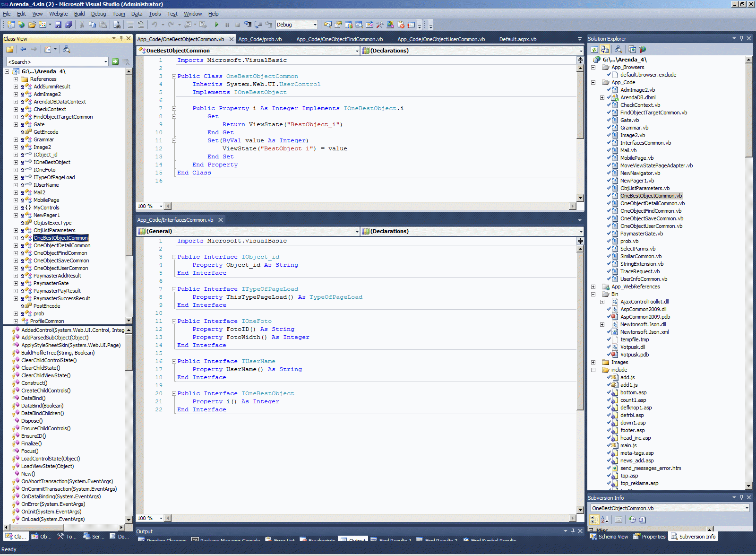Screen dimensions: 756x556
Task: Open the Build menu
Action: pyautogui.click(x=79, y=14)
